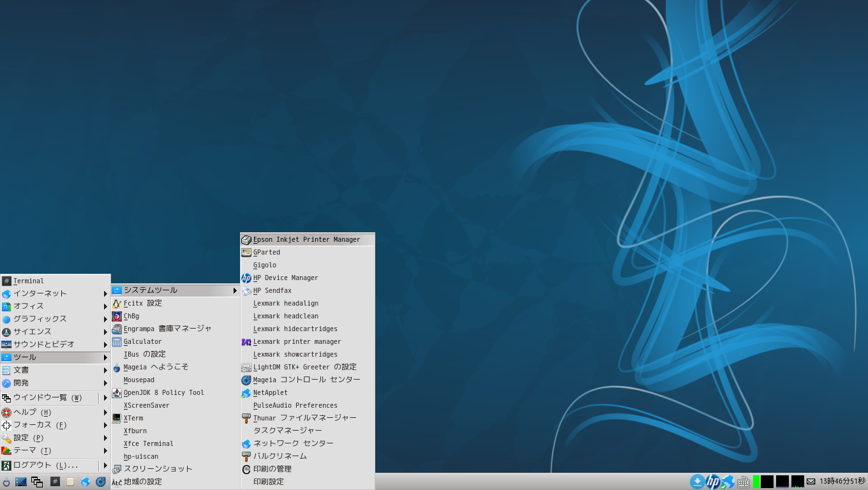Select Lexmark showcartridges
The width and height of the screenshot is (868, 490).
click(308, 354)
